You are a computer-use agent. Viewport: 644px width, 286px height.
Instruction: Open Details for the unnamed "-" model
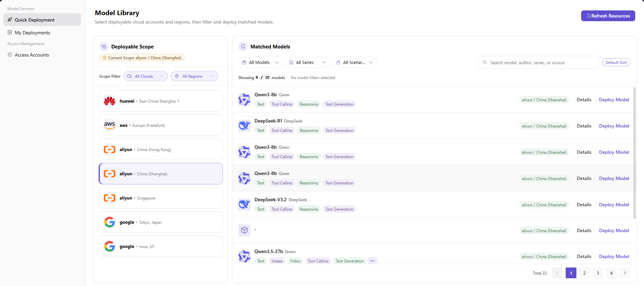584,230
